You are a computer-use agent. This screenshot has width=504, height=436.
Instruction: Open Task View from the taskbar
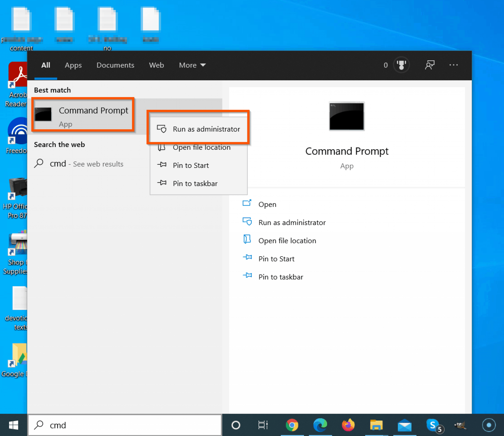pyautogui.click(x=263, y=425)
